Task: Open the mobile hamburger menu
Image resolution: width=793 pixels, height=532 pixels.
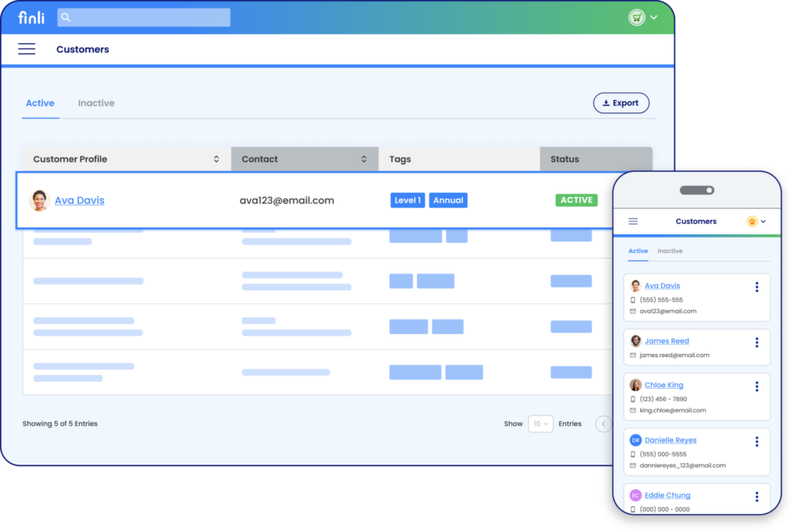Action: (x=633, y=221)
